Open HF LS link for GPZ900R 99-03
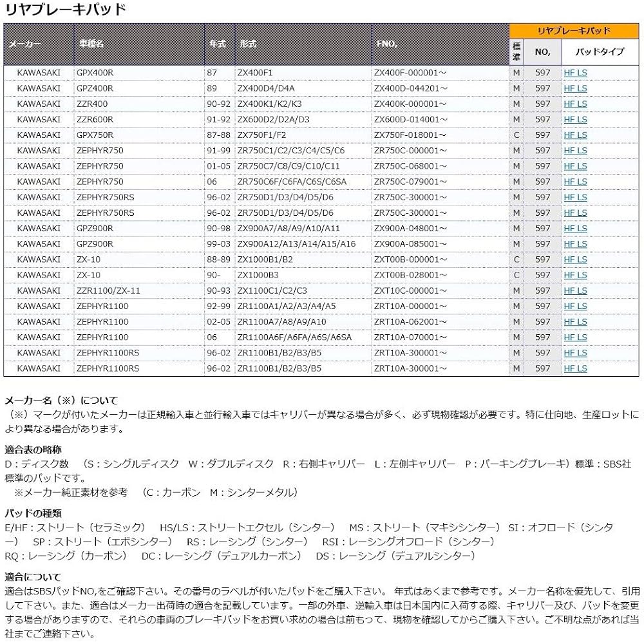 pos(575,244)
